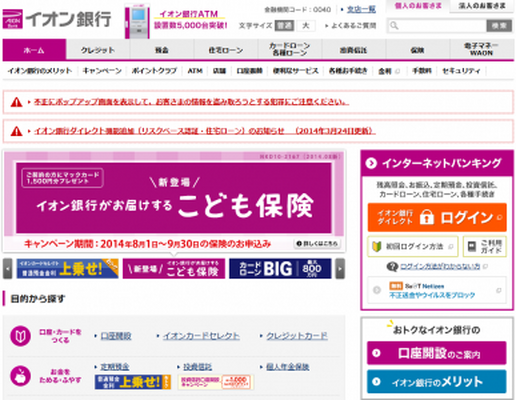Open 各種お手続き submenu item
Screen dimensions: 516x400
coord(348,71)
